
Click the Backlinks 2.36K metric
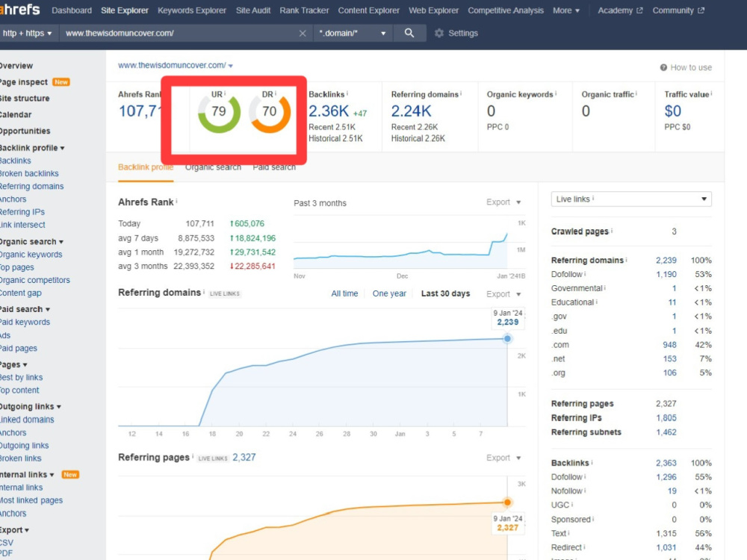[329, 111]
